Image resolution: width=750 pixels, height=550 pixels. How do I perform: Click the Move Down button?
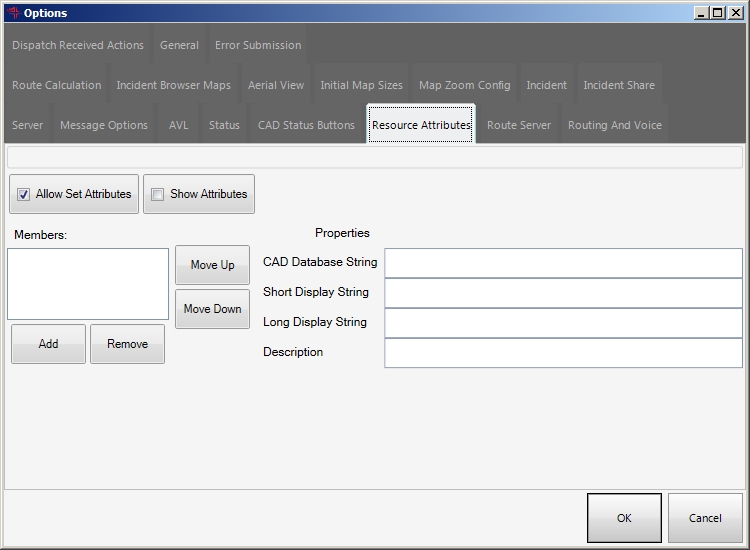tap(212, 309)
